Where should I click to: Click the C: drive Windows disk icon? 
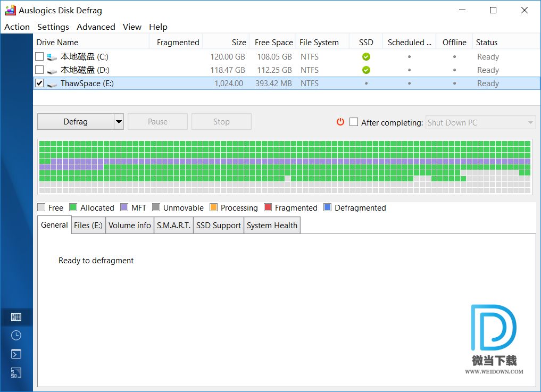tap(52, 56)
